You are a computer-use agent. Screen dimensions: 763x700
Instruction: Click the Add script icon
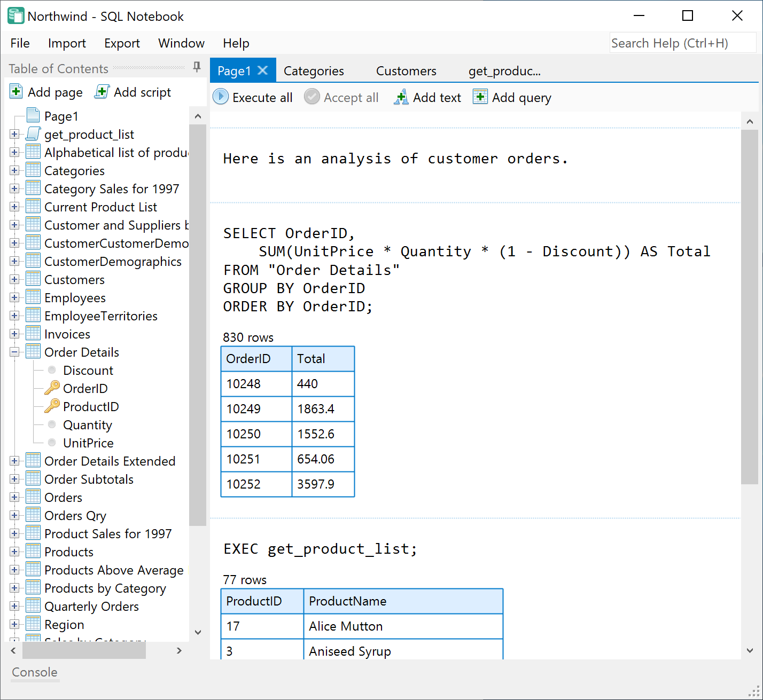pyautogui.click(x=102, y=92)
